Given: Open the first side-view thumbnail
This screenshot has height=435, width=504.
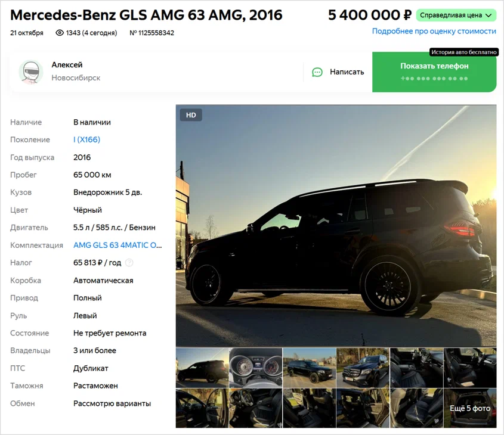Looking at the screenshot, I should coord(202,368).
